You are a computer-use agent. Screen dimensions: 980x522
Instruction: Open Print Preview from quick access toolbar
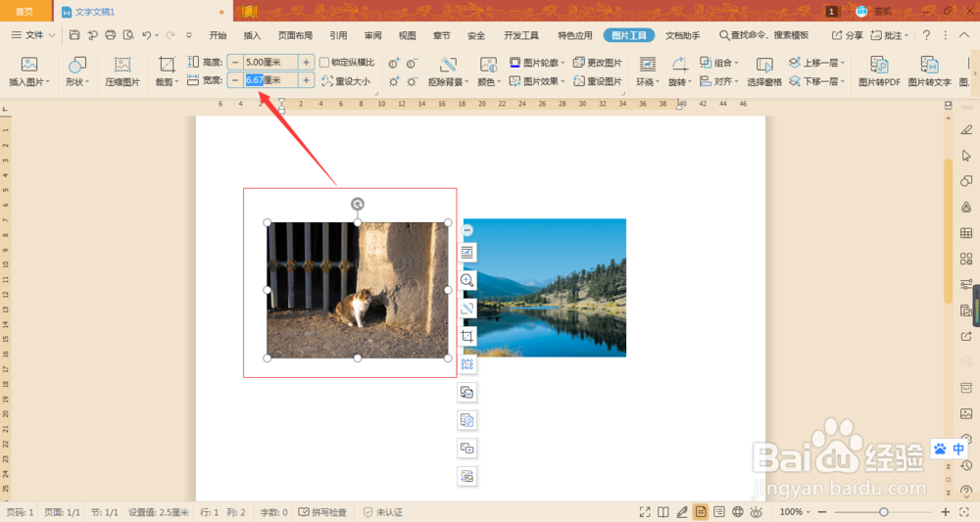[128, 35]
